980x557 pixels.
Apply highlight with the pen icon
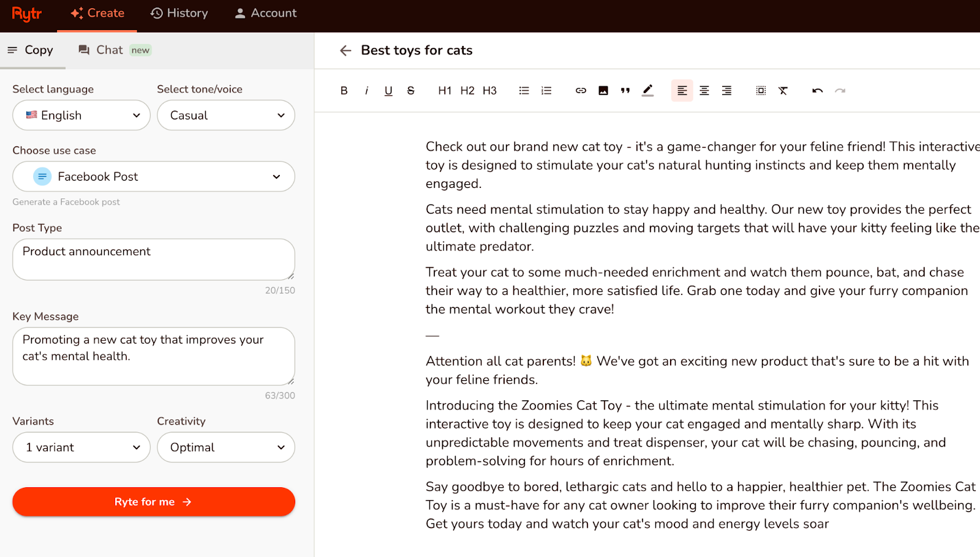(x=647, y=90)
